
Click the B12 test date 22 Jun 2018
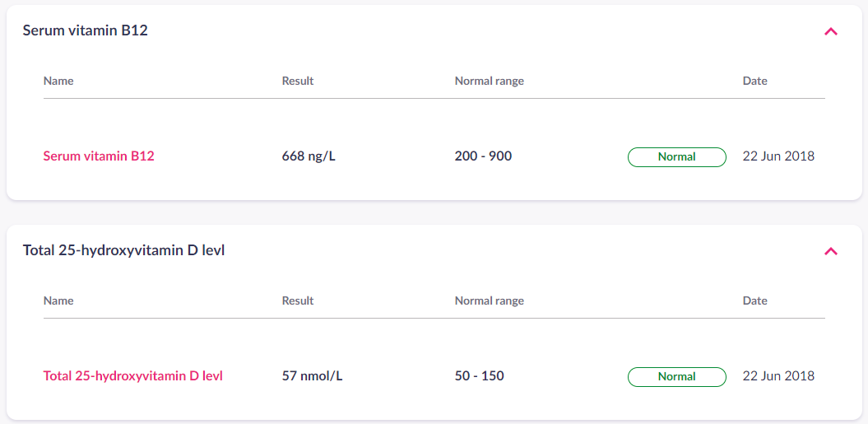click(778, 156)
